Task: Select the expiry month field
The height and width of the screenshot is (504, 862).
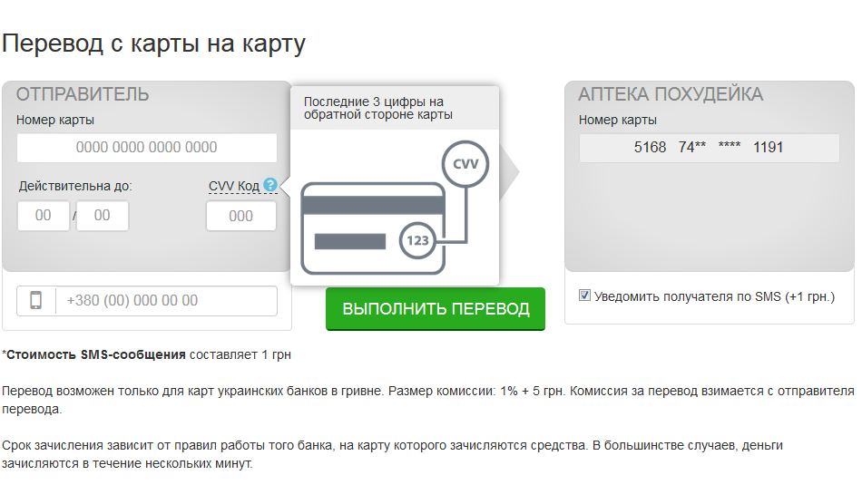Action: 44,215
